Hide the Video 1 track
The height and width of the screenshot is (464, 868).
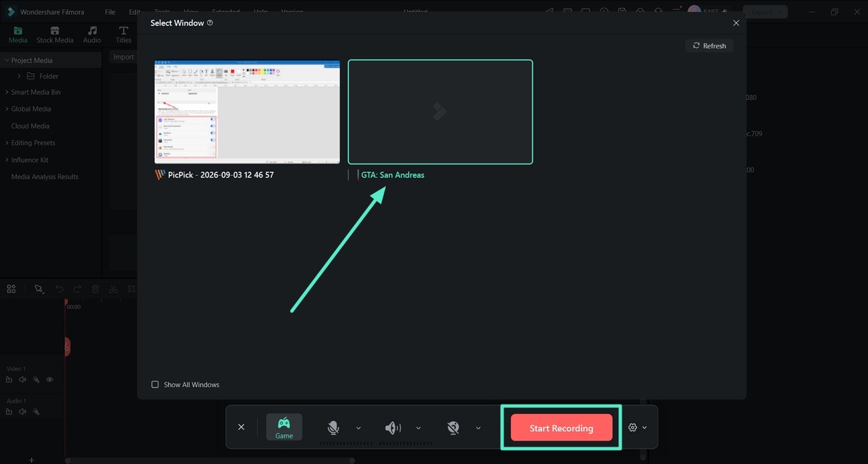(x=49, y=380)
